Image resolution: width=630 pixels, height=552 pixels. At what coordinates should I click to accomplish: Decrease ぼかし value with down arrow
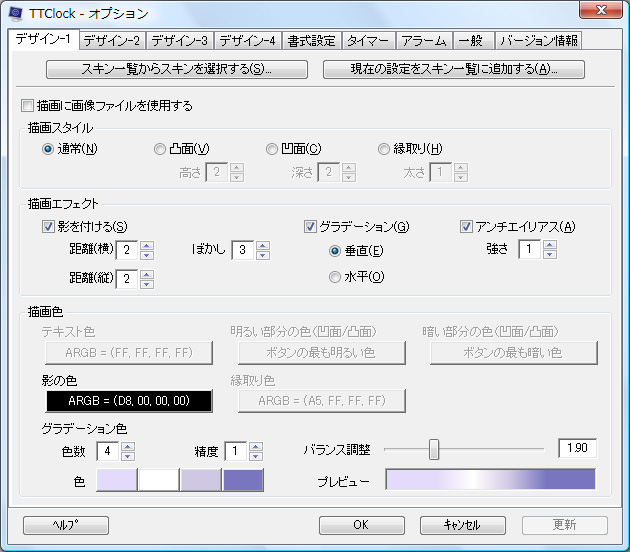pos(263,255)
